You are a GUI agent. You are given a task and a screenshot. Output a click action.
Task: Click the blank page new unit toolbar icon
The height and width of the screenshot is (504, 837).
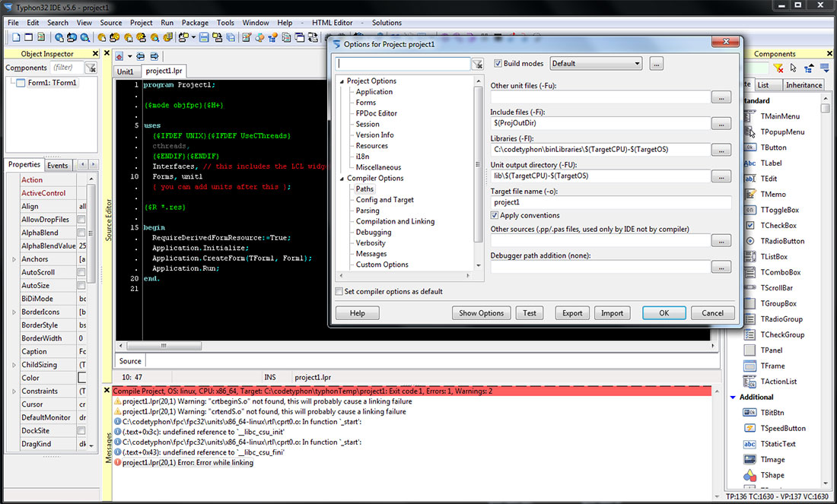16,37
